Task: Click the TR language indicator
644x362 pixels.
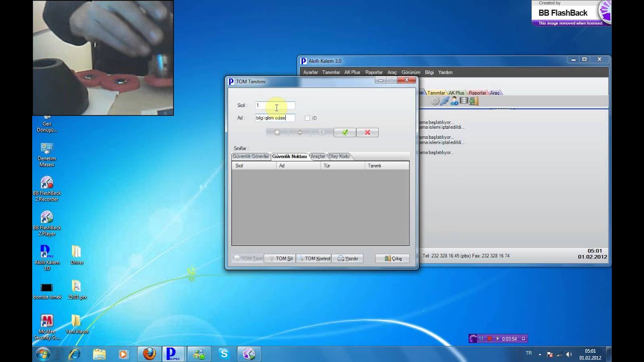Action: [x=529, y=353]
